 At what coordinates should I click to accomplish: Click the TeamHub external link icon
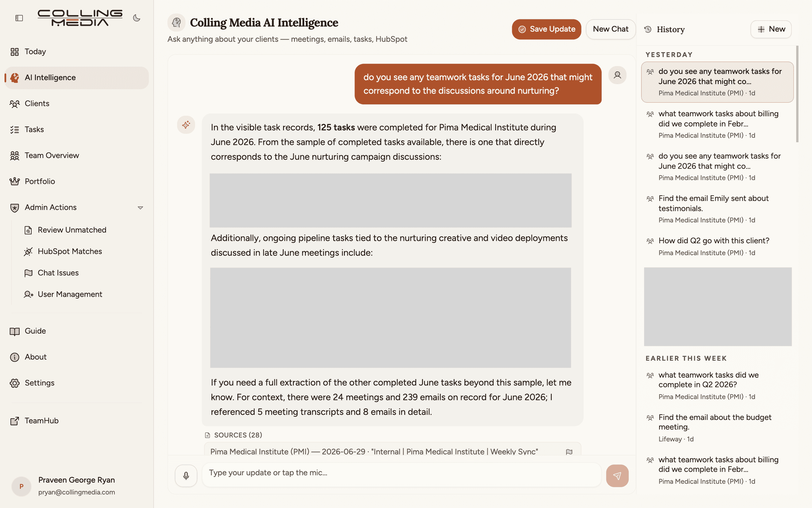point(15,421)
